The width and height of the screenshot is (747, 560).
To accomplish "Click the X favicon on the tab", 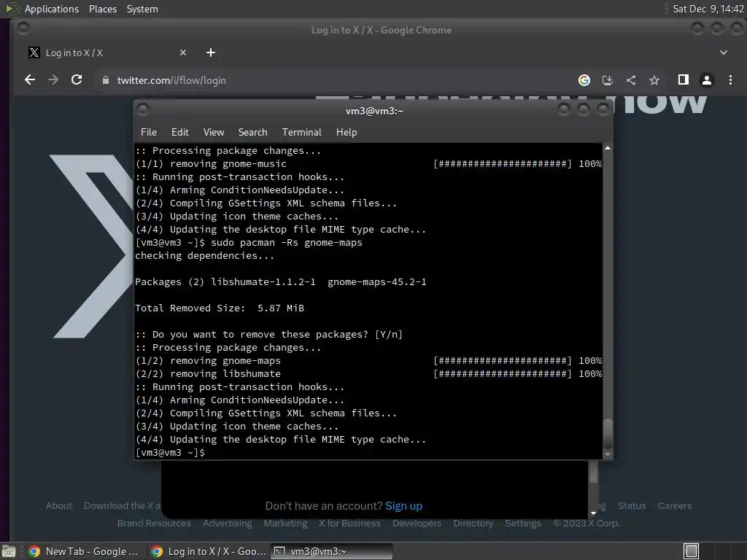I will (x=34, y=52).
